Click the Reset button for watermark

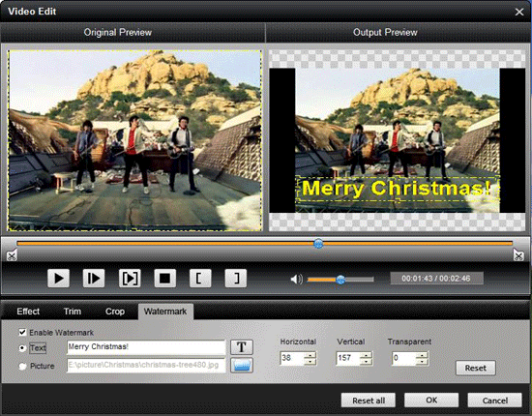(475, 368)
